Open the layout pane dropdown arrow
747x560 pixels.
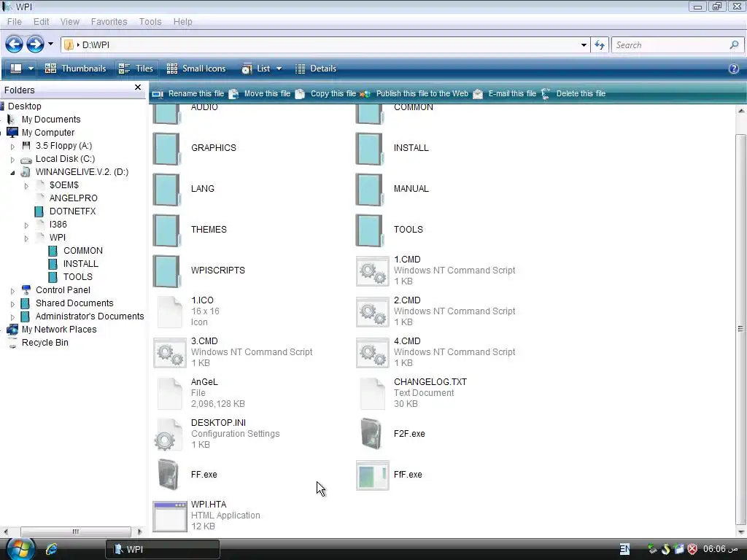(31, 68)
